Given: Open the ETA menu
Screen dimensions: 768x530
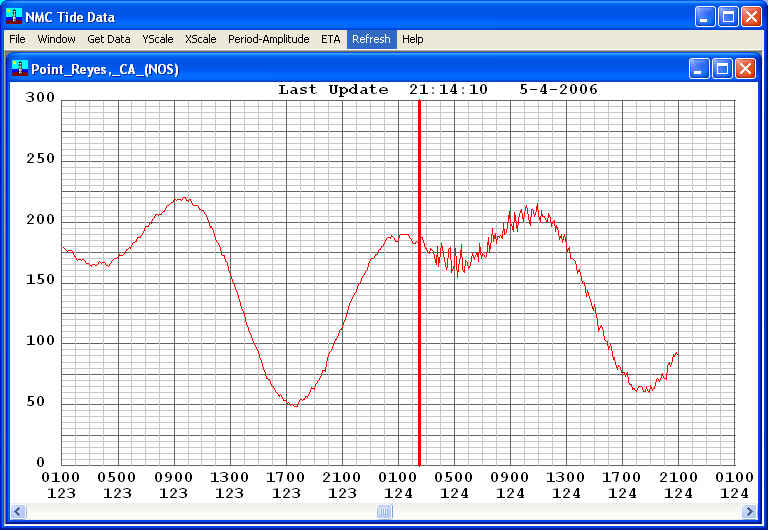Looking at the screenshot, I should click(x=331, y=39).
